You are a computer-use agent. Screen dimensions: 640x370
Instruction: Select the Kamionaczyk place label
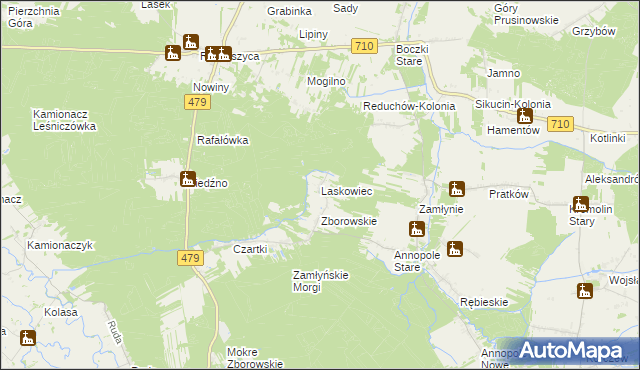(60, 245)
